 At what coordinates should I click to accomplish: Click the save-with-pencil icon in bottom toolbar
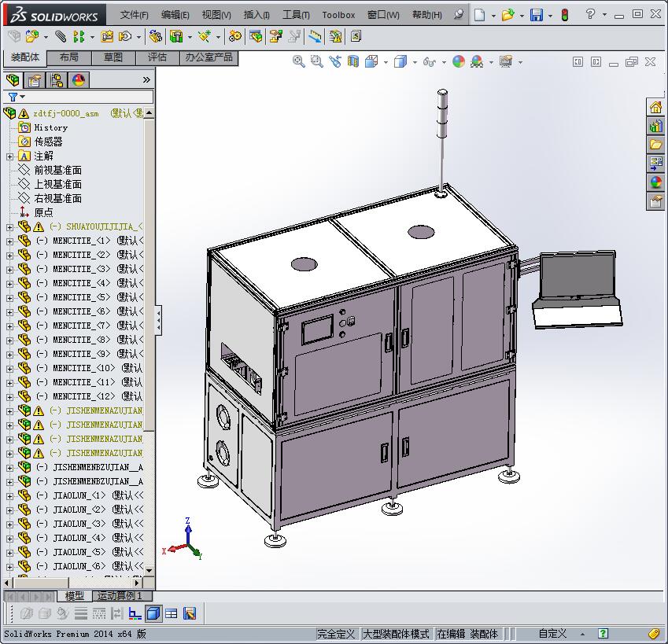tap(190, 613)
